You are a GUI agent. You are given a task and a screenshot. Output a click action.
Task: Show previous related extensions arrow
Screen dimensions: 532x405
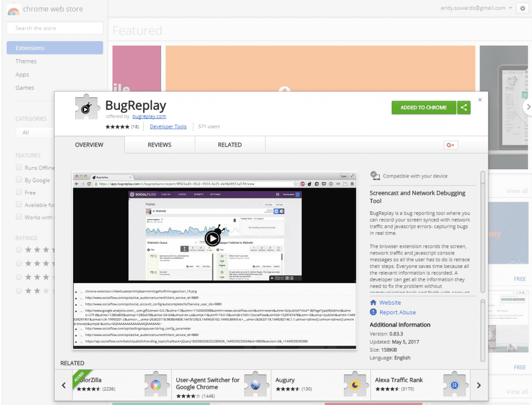(64, 385)
